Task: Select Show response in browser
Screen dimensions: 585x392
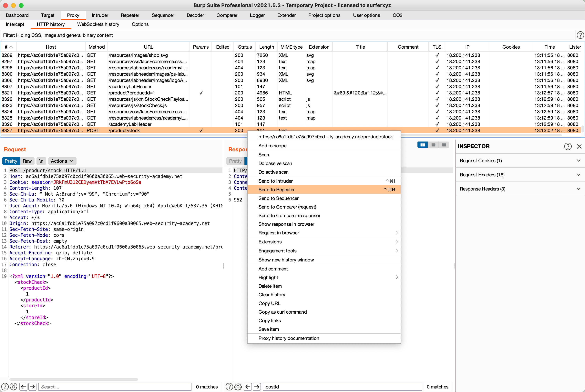Action: coord(324,224)
